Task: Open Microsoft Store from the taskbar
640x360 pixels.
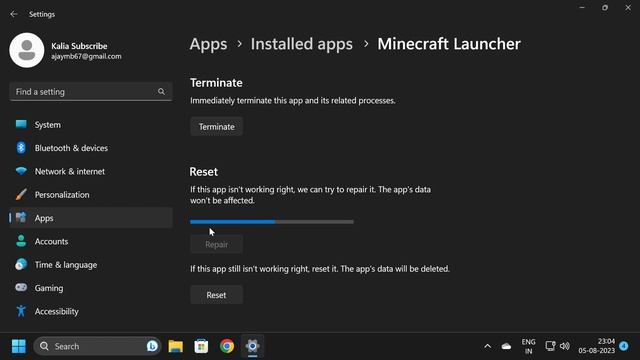Action: point(201,346)
